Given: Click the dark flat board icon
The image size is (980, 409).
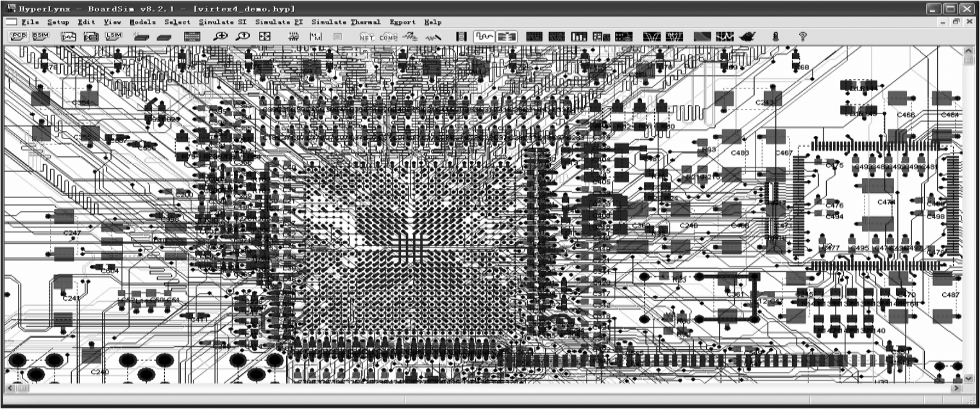Looking at the screenshot, I should coord(164,38).
